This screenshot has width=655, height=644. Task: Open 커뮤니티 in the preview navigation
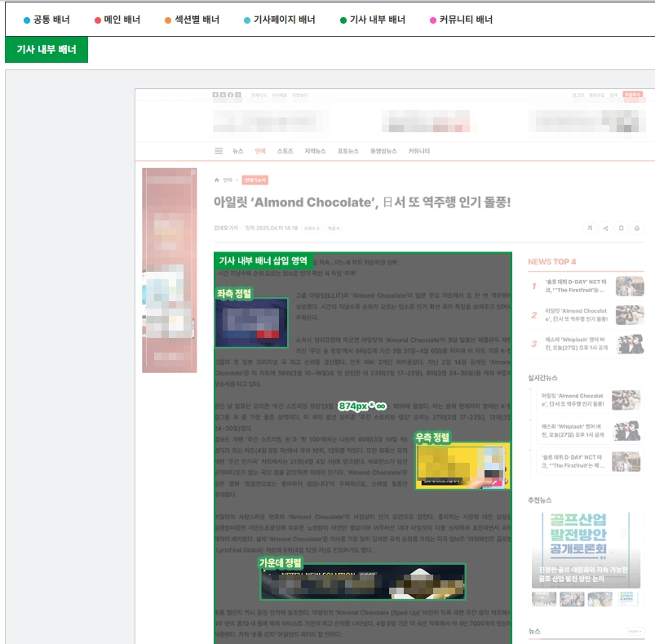419,151
